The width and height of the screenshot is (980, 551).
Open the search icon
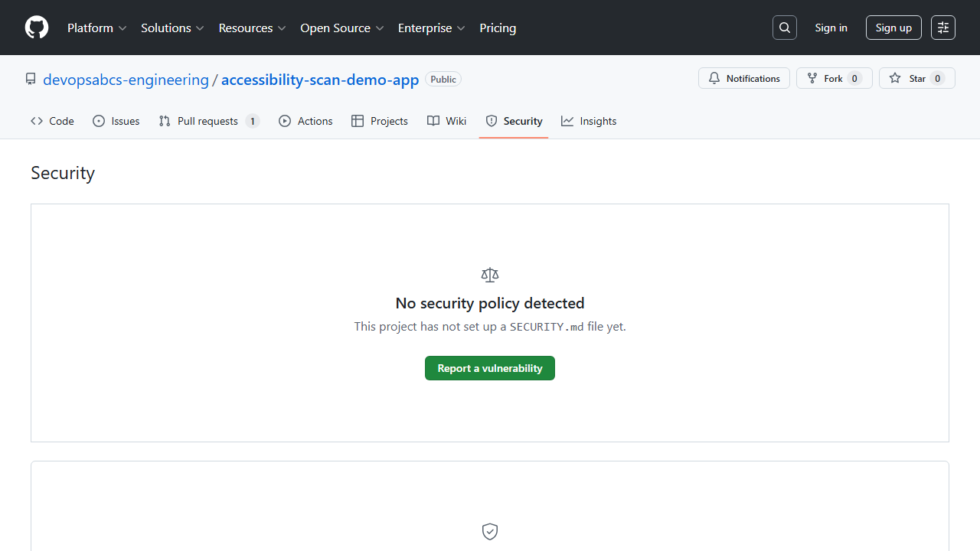(x=784, y=28)
